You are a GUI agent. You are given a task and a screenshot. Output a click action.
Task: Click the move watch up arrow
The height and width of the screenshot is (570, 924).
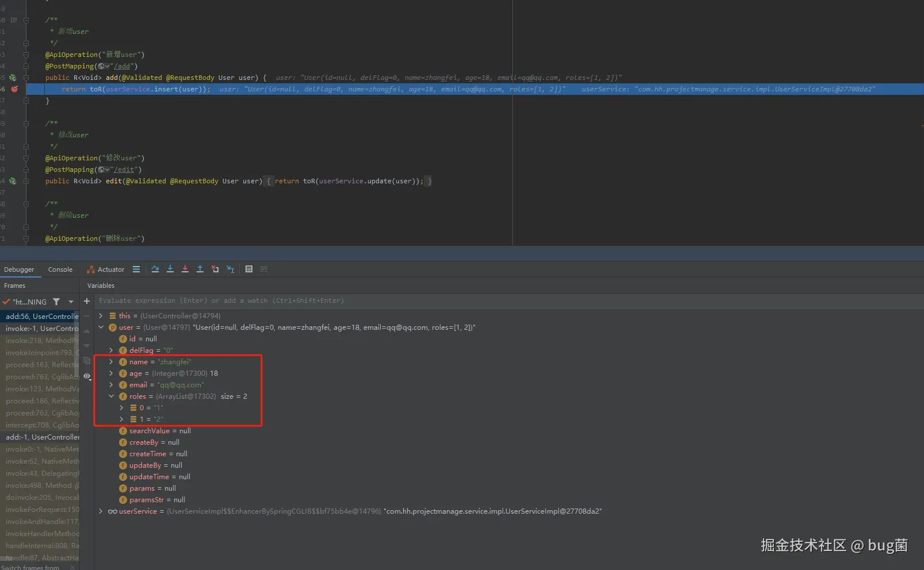click(x=87, y=331)
